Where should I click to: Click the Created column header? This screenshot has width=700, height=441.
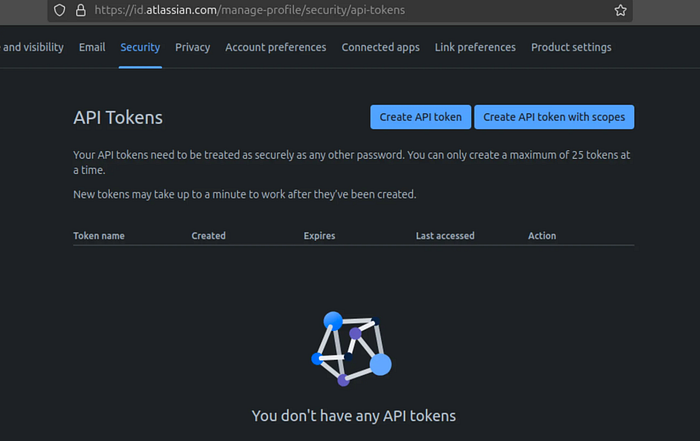[208, 236]
